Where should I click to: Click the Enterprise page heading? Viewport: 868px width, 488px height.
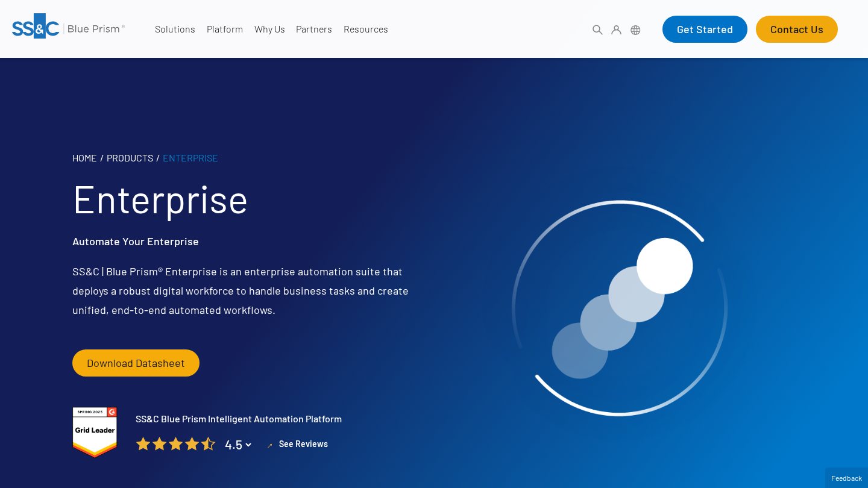click(x=160, y=199)
